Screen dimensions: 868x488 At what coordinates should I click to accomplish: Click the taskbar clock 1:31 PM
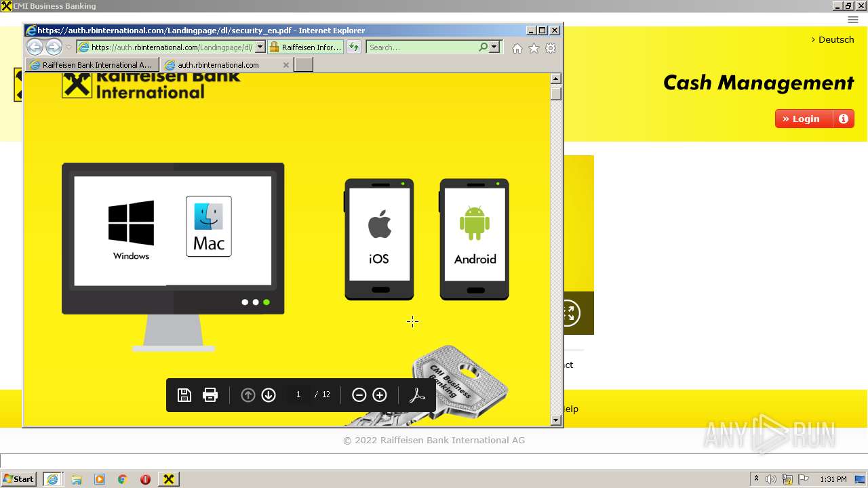click(833, 479)
